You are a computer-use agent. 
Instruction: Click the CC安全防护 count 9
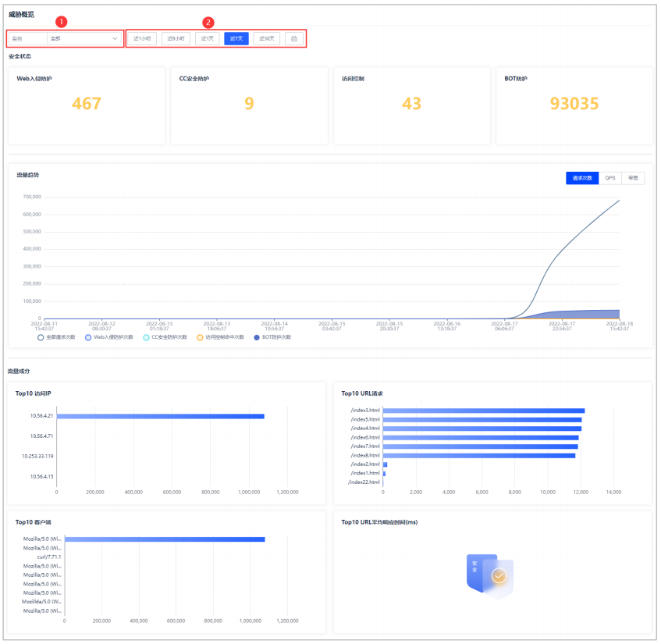249,103
